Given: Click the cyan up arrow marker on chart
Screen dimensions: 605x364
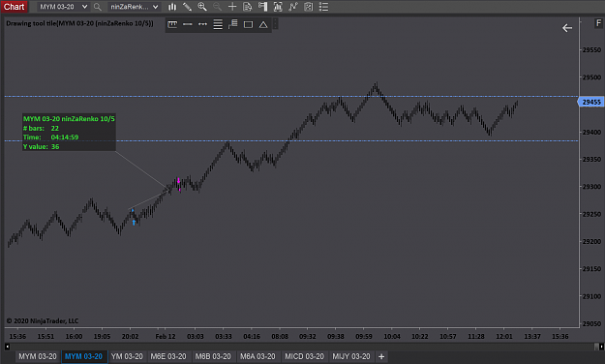Looking at the screenshot, I should click(x=134, y=222).
